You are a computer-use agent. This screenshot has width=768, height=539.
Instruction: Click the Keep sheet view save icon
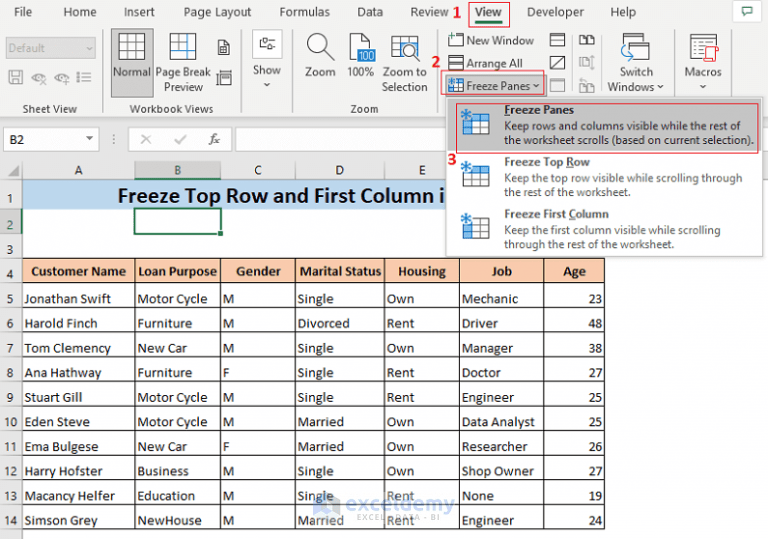coord(16,77)
